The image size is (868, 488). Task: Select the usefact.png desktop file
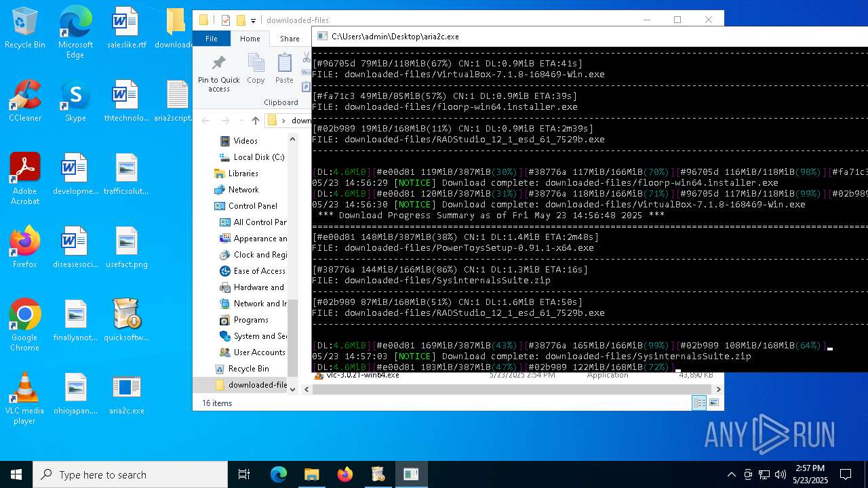126,248
